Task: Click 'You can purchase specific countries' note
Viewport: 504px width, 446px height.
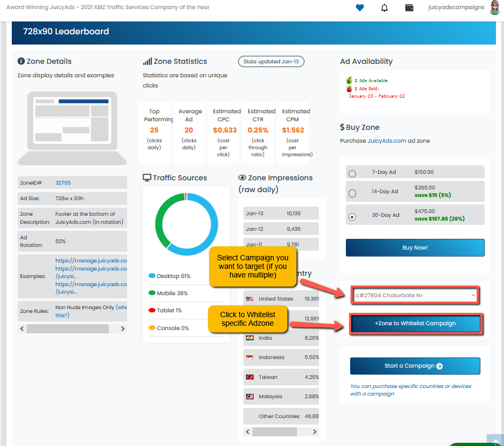Action: pyautogui.click(x=411, y=390)
